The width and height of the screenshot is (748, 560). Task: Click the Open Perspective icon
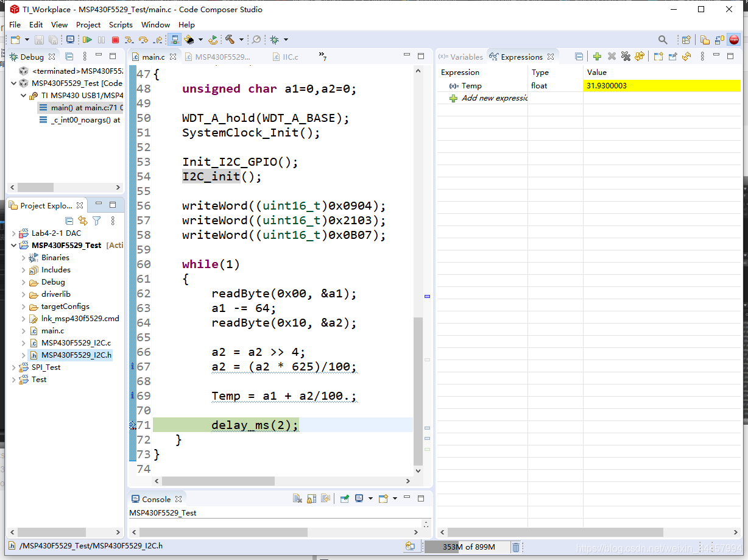tap(686, 40)
